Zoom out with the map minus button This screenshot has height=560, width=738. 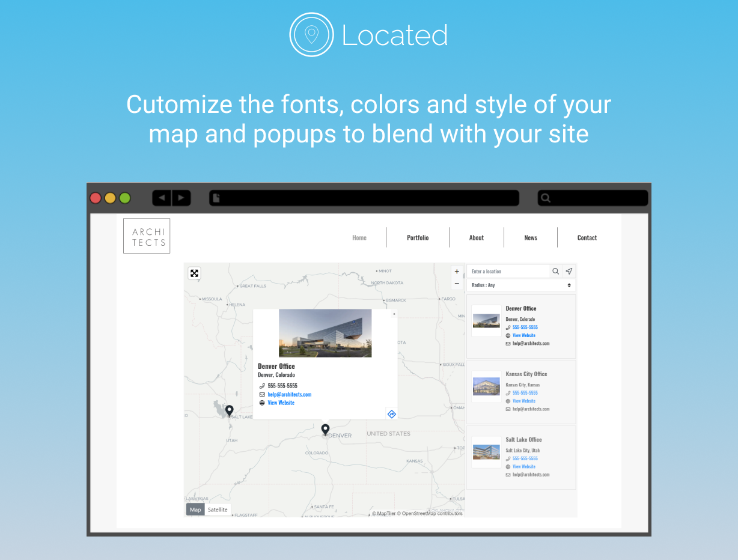pyautogui.click(x=457, y=283)
